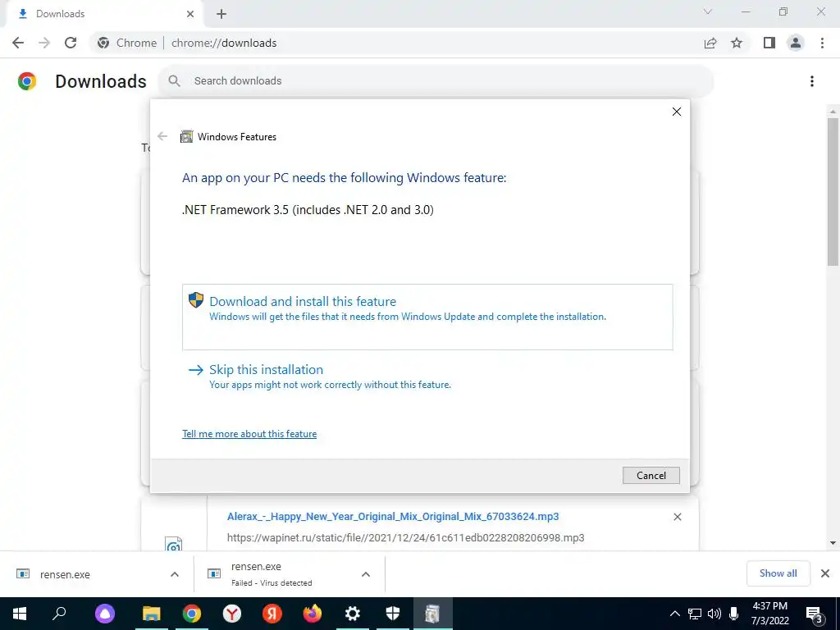Close the Windows Features dialog with X
840x630 pixels.
[677, 112]
